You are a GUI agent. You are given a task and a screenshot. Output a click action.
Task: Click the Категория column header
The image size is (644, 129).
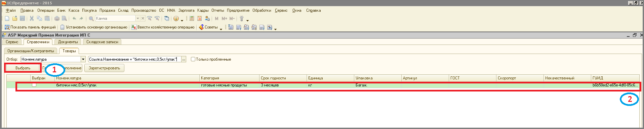[x=229, y=78]
